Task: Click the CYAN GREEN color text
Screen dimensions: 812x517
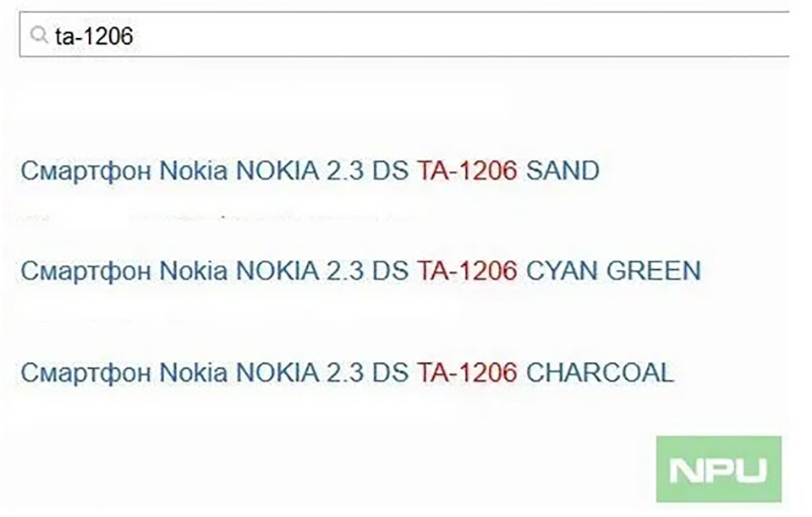Action: click(x=614, y=271)
